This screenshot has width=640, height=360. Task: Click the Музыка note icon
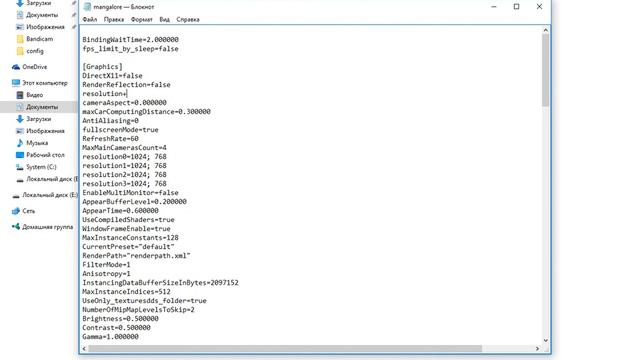20,143
